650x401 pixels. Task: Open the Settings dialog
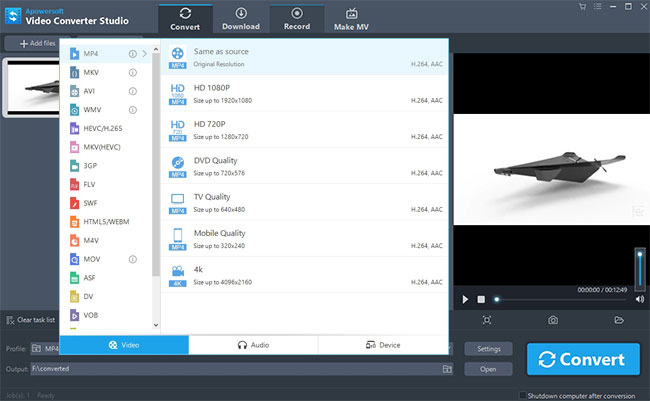pos(488,349)
